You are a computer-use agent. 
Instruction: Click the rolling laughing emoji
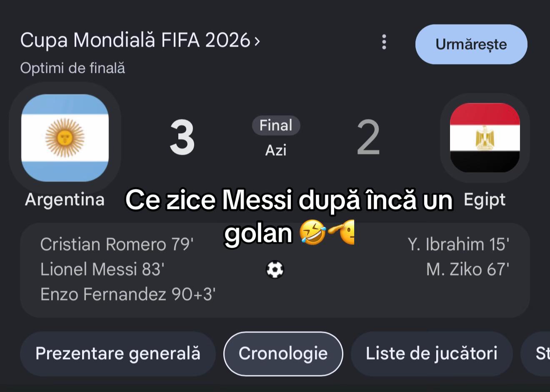(x=313, y=232)
